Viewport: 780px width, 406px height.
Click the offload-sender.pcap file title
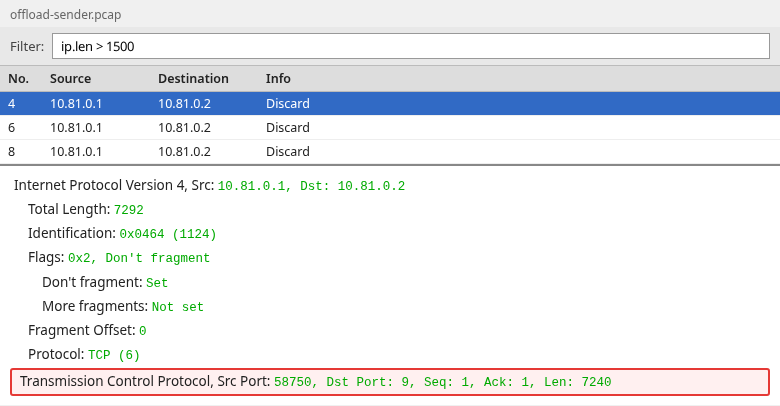[x=66, y=14]
